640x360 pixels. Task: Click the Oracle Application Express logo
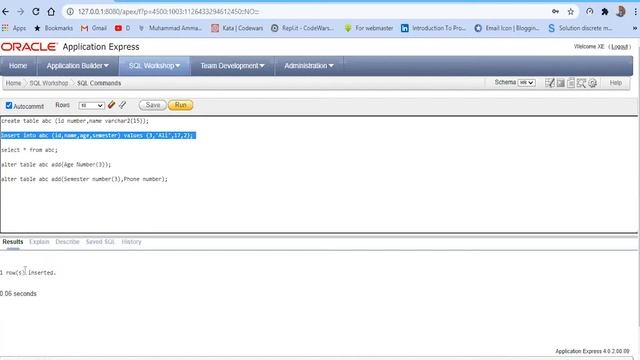[x=70, y=47]
